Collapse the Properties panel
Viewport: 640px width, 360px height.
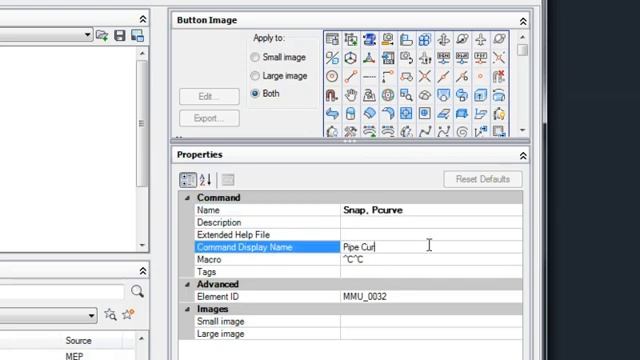pyautogui.click(x=523, y=156)
